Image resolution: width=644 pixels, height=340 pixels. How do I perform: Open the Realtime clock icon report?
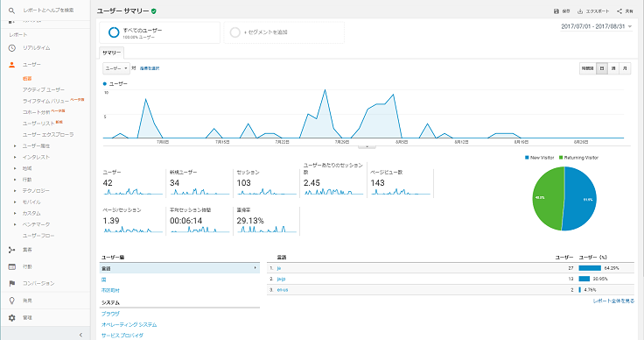[x=12, y=48]
